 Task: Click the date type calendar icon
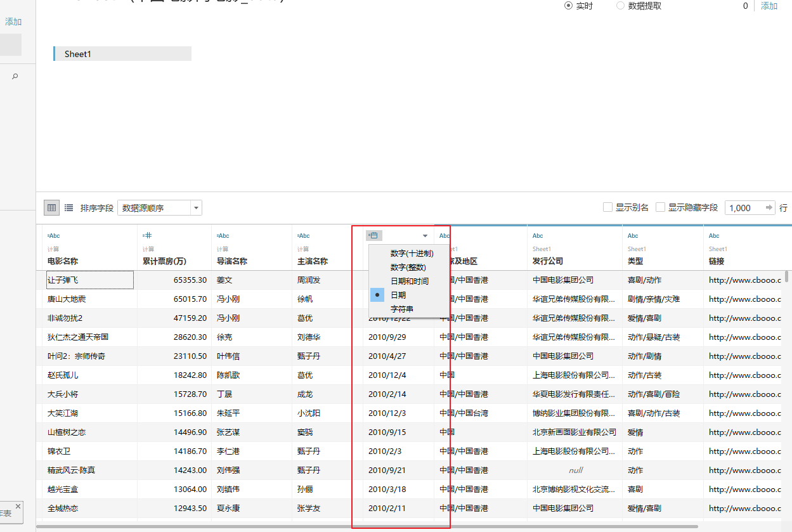pyautogui.click(x=374, y=235)
